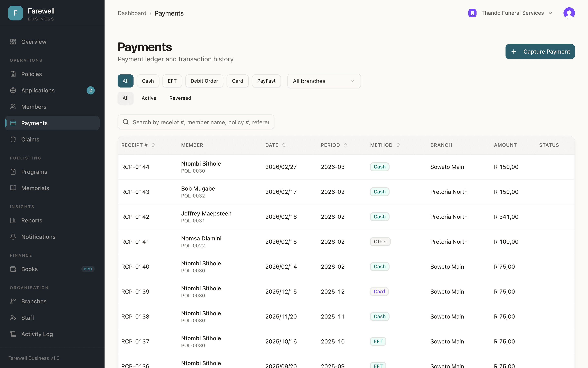Open the Staff page
The image size is (588, 368).
[52, 318]
